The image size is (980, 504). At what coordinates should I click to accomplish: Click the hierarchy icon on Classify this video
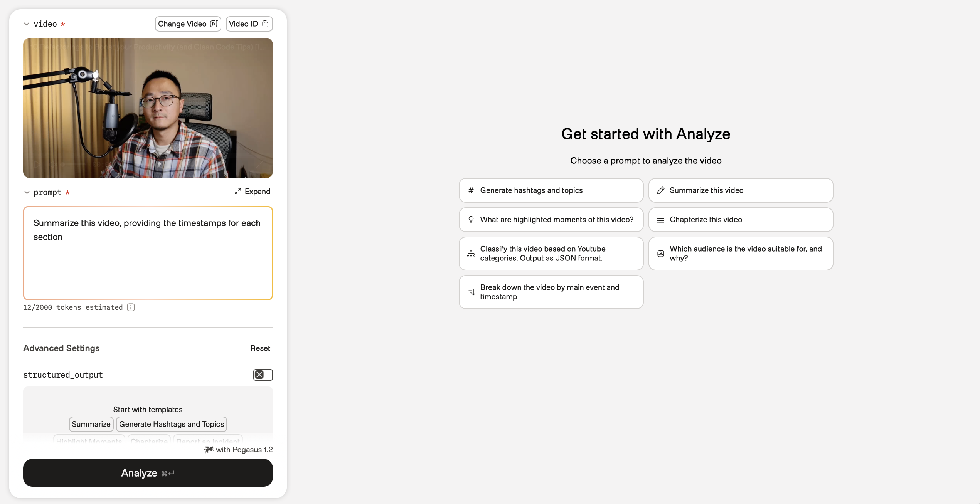click(x=471, y=254)
